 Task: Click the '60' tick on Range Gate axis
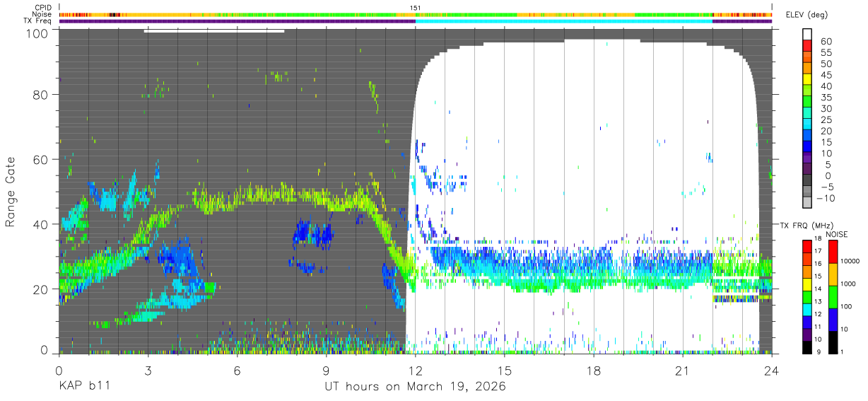click(40, 160)
